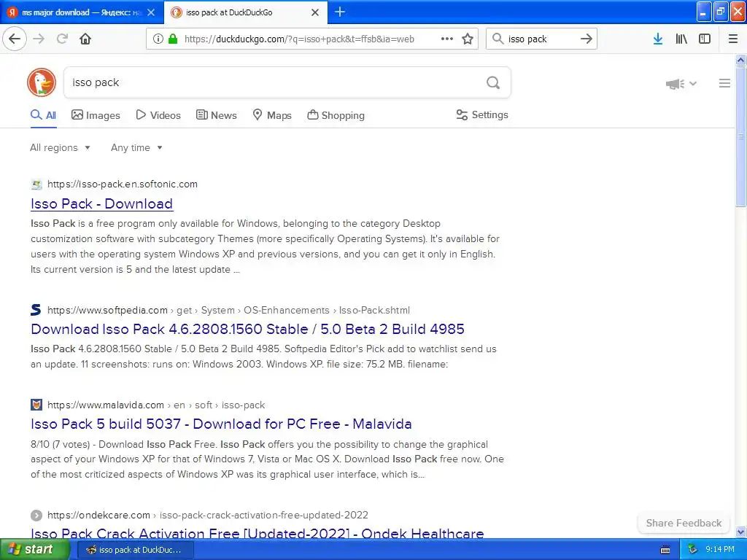Bookmark this page with the star icon
The width and height of the screenshot is (747, 560).
[x=468, y=39]
